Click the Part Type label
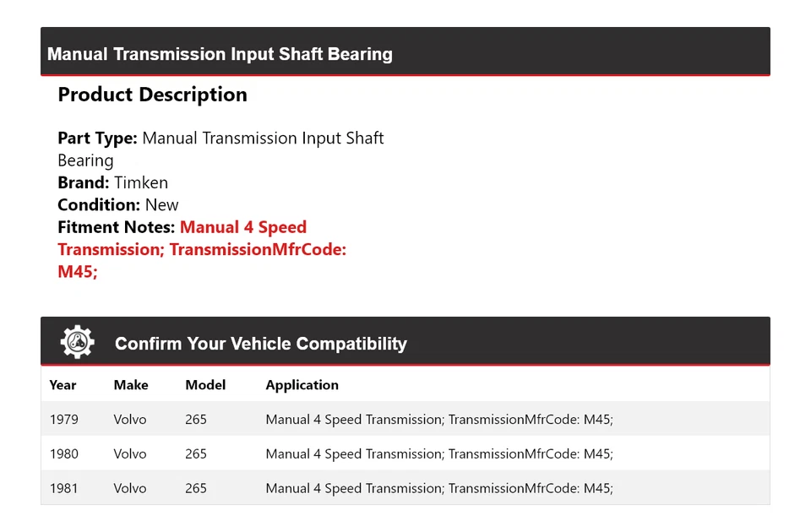Screen dimensions: 811x532 (97, 138)
